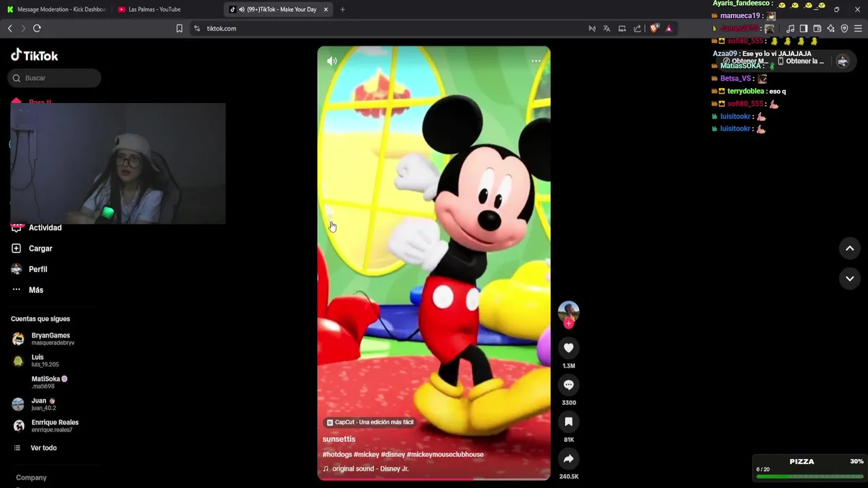Like the Mickey Mouse video
The height and width of the screenshot is (488, 868).
click(568, 348)
